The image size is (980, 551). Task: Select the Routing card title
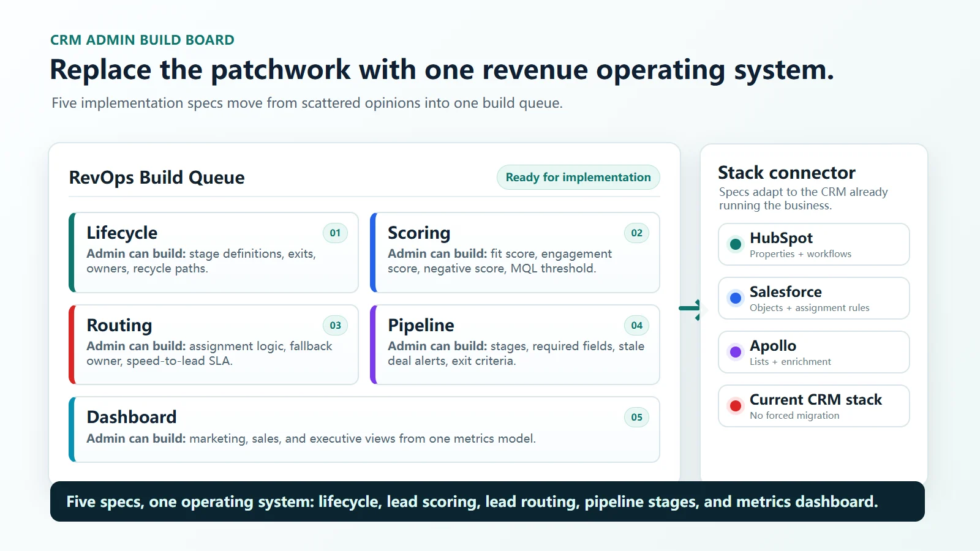click(119, 325)
